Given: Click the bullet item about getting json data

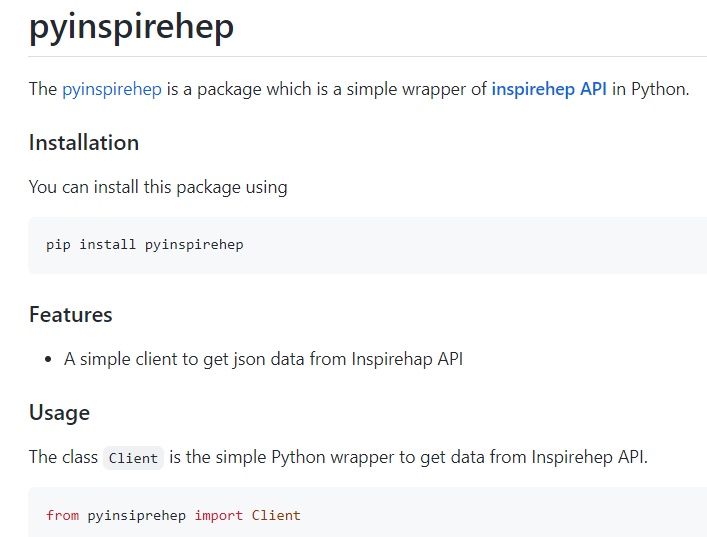Looking at the screenshot, I should coord(263,359).
